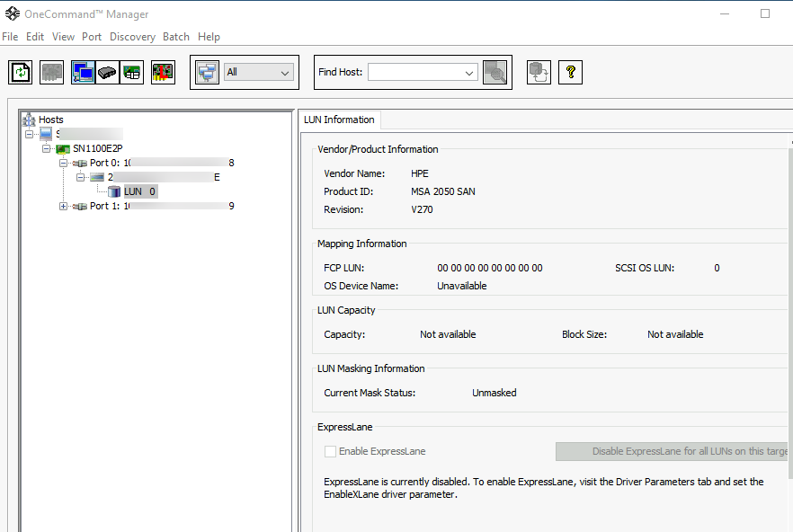
Task: Click the MSA 2050 SAN product ID value
Action: [x=443, y=191]
